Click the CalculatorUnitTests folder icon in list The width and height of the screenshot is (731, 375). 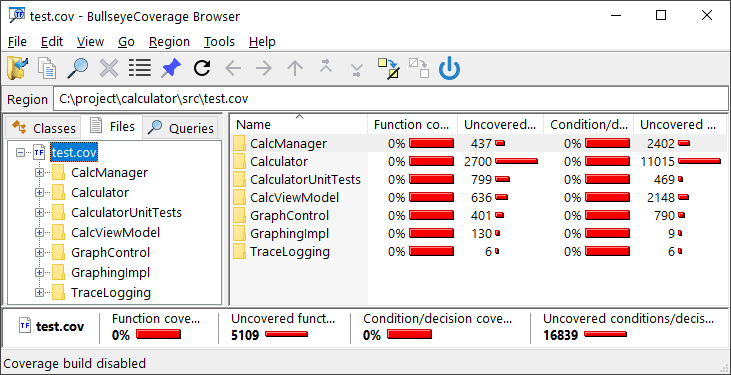point(240,179)
